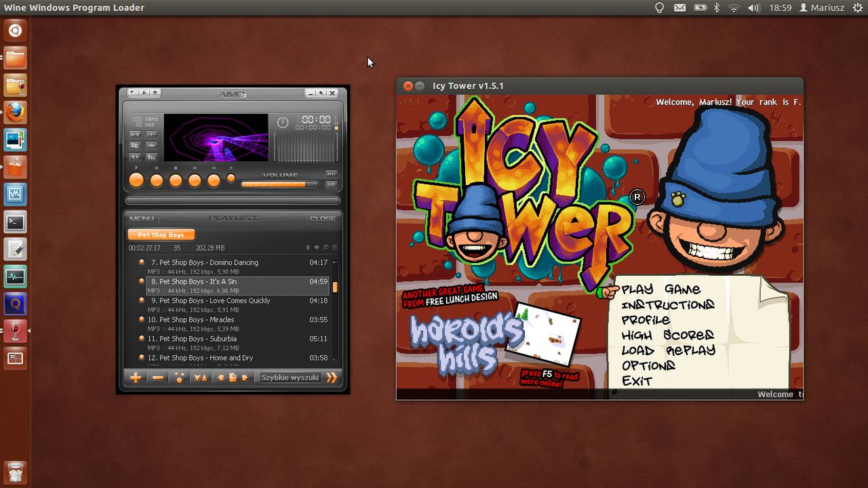Open AIMP settings wrench icon

click(x=144, y=93)
